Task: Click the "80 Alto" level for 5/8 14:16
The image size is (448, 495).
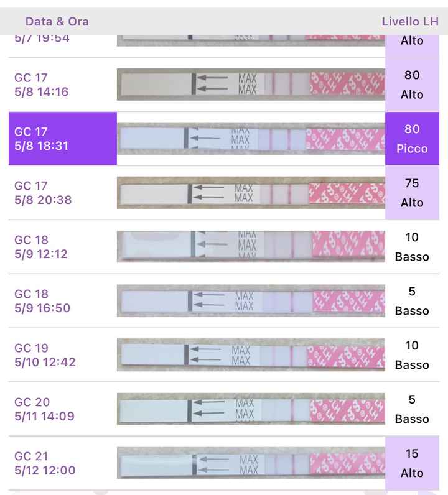Action: (412, 85)
